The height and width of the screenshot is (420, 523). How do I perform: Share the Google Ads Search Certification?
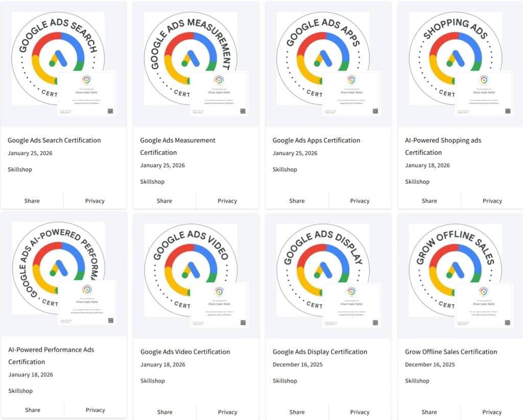coord(32,201)
